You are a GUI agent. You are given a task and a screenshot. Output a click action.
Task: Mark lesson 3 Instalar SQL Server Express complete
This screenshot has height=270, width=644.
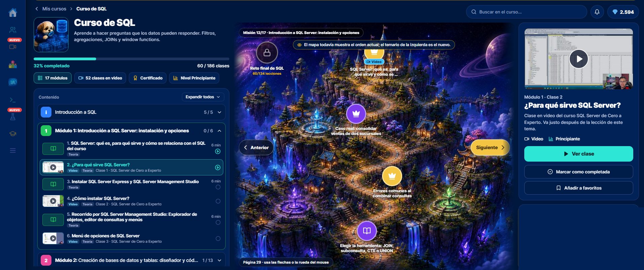(x=218, y=187)
